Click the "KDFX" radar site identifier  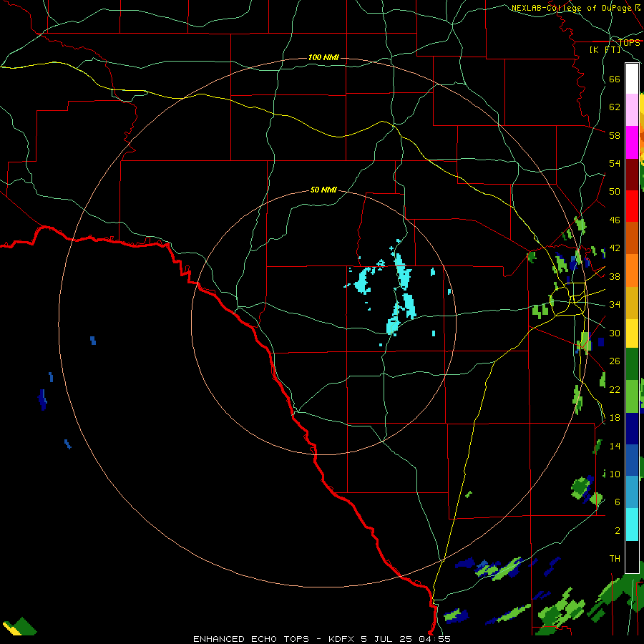[x=342, y=639]
